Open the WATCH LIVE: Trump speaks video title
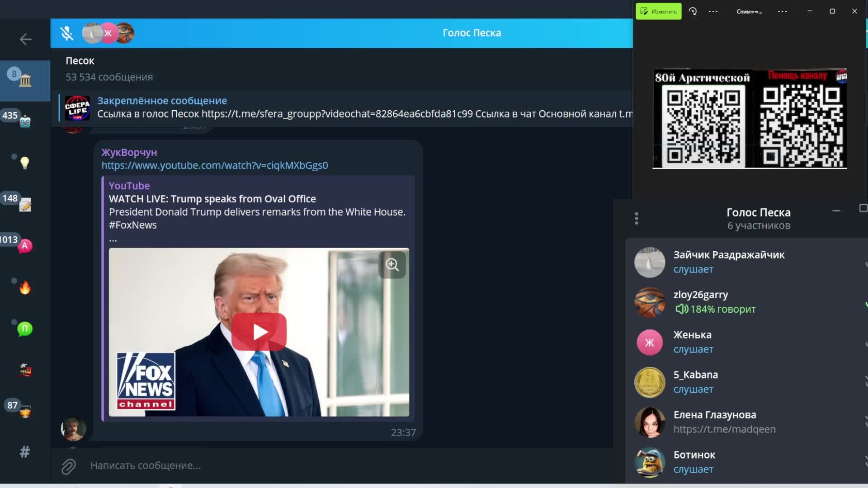 coord(212,199)
